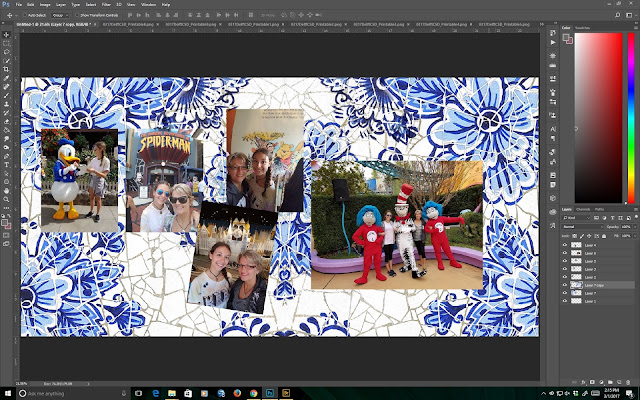This screenshot has width=640, height=400.
Task: Open the Normal blend mode dropdown
Action: (x=582, y=227)
